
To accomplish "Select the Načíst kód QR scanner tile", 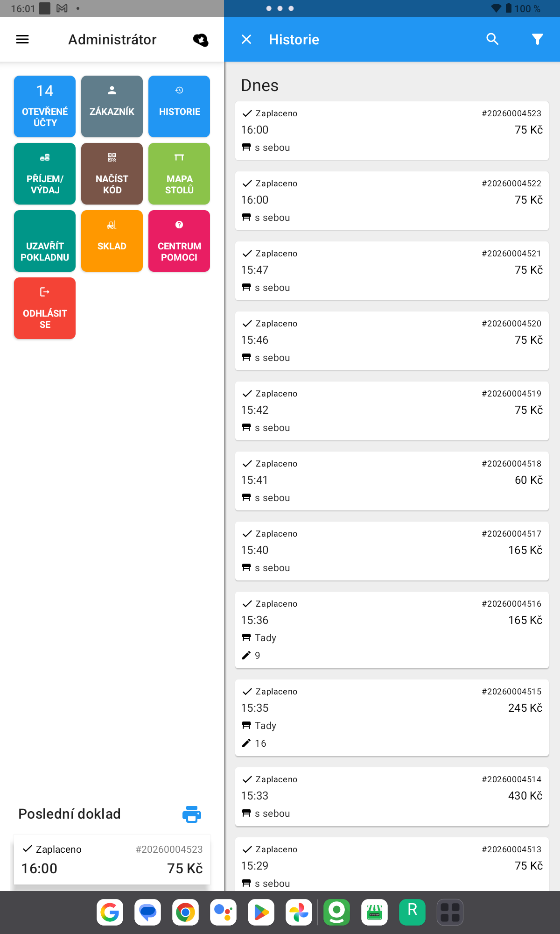I will pos(112,173).
